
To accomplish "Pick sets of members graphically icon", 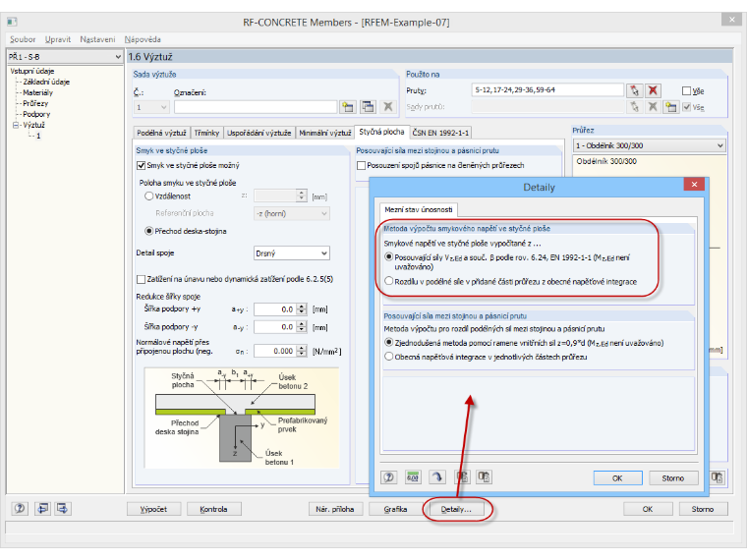I will coord(634,107).
